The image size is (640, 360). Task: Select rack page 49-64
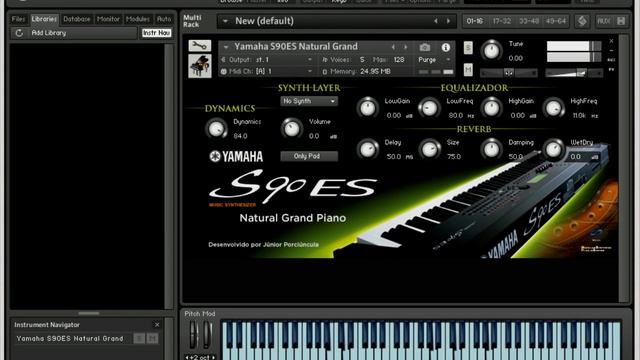pyautogui.click(x=556, y=21)
